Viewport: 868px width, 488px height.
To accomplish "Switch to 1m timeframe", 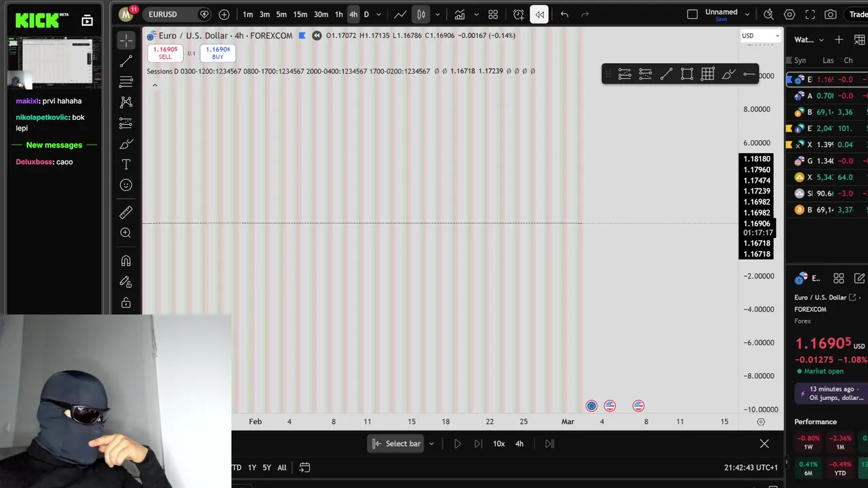I will coord(248,14).
